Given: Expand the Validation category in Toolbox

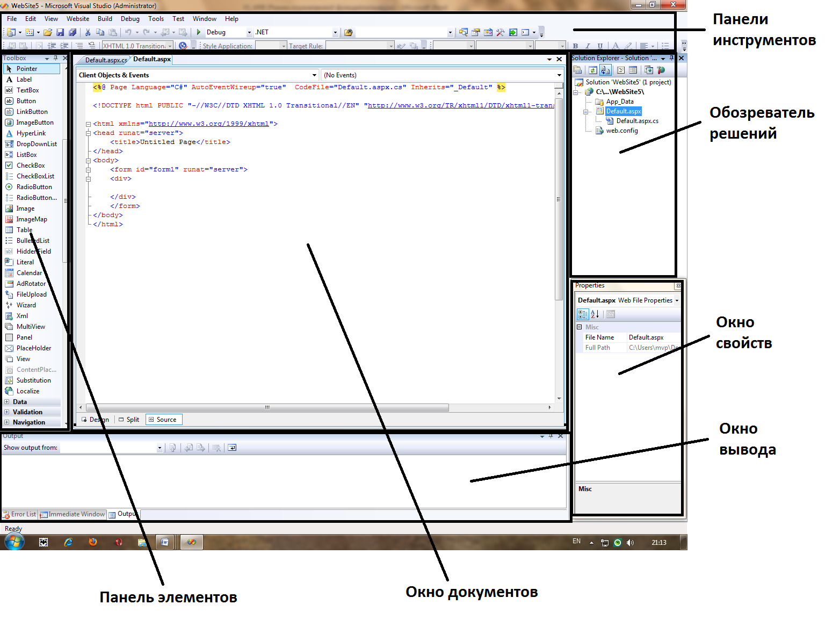Looking at the screenshot, I should (6, 412).
